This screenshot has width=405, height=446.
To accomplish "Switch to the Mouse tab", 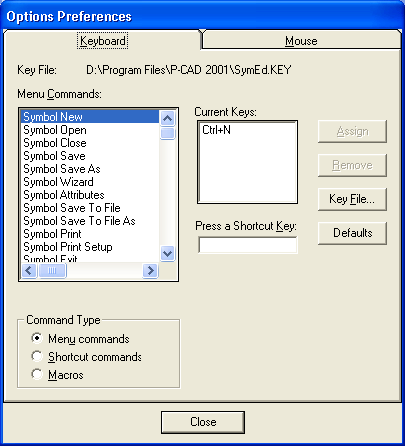I will pyautogui.click(x=301, y=41).
